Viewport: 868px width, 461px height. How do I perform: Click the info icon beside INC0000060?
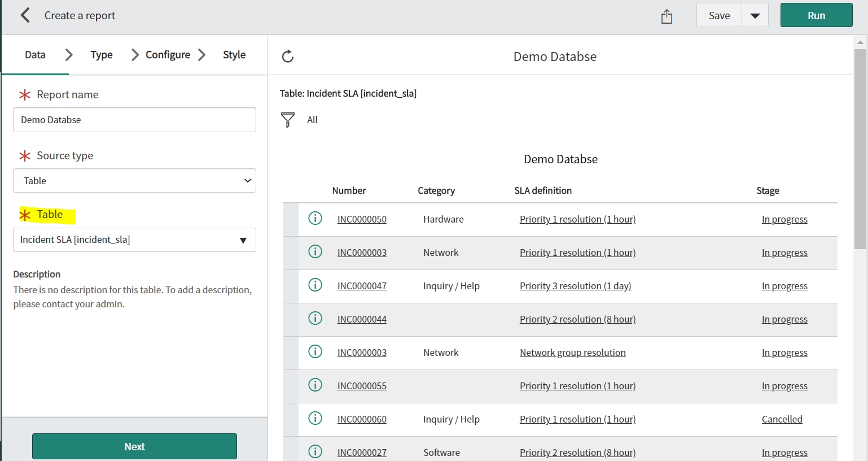pyautogui.click(x=315, y=418)
